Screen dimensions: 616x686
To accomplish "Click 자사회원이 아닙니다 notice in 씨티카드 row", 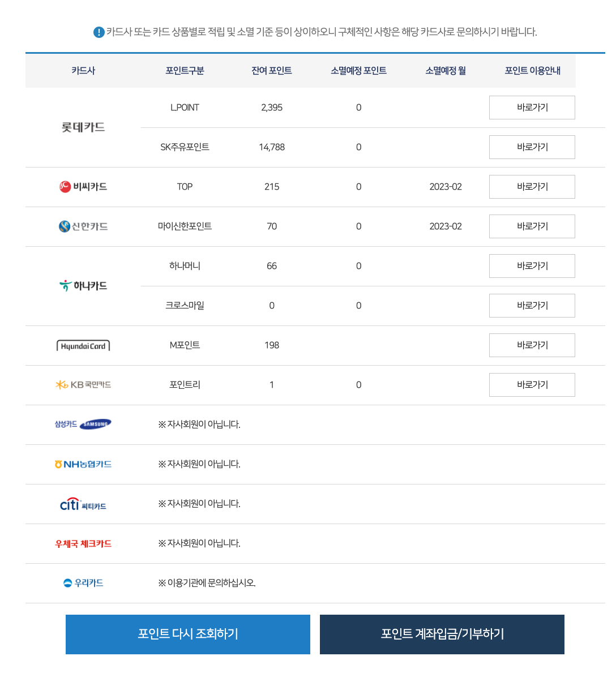I will click(x=199, y=504).
